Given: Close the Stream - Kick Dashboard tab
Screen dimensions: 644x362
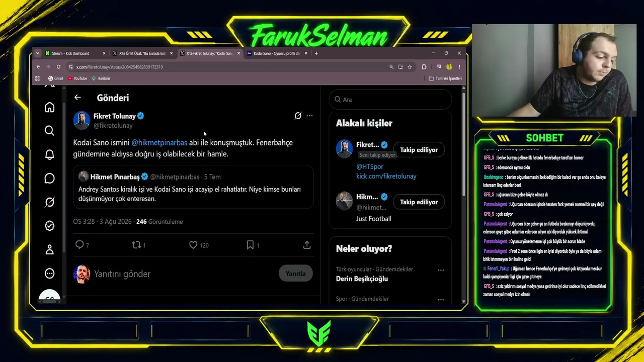Looking at the screenshot, I should pyautogui.click(x=104, y=53).
